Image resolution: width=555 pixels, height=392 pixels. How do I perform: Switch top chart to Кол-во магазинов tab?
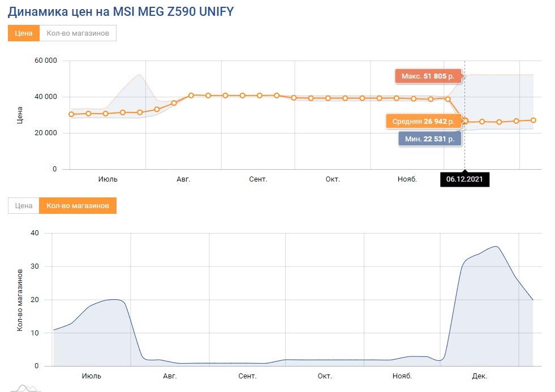(x=78, y=33)
